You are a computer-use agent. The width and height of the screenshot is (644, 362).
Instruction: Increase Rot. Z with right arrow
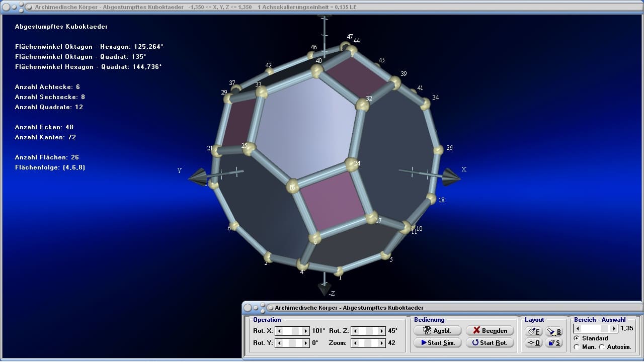381,331
